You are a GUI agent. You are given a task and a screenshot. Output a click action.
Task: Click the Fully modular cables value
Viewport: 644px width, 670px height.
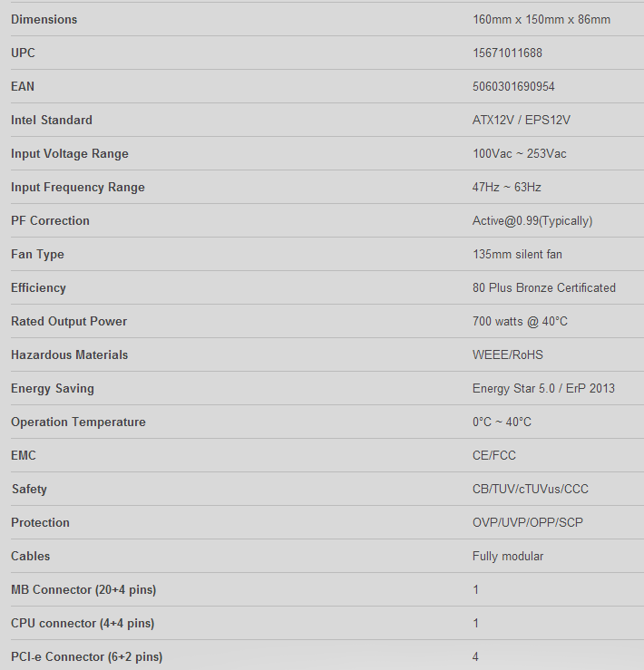(508, 556)
